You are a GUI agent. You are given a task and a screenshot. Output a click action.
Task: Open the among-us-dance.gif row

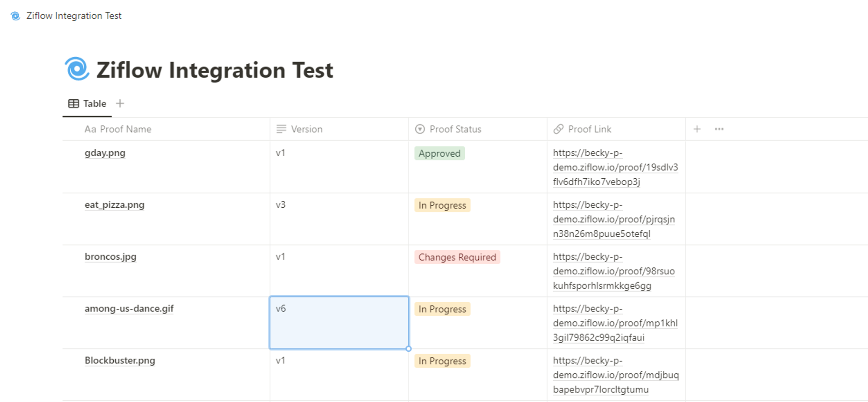point(129,309)
